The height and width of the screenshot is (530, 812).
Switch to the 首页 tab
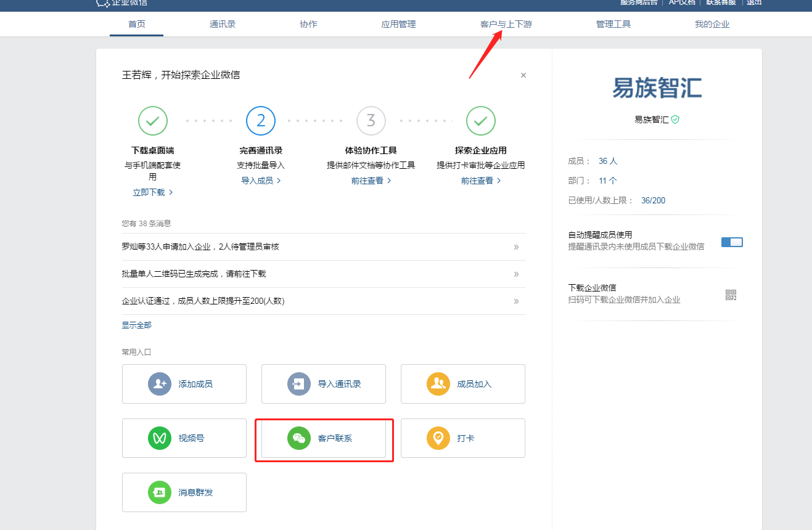point(136,25)
